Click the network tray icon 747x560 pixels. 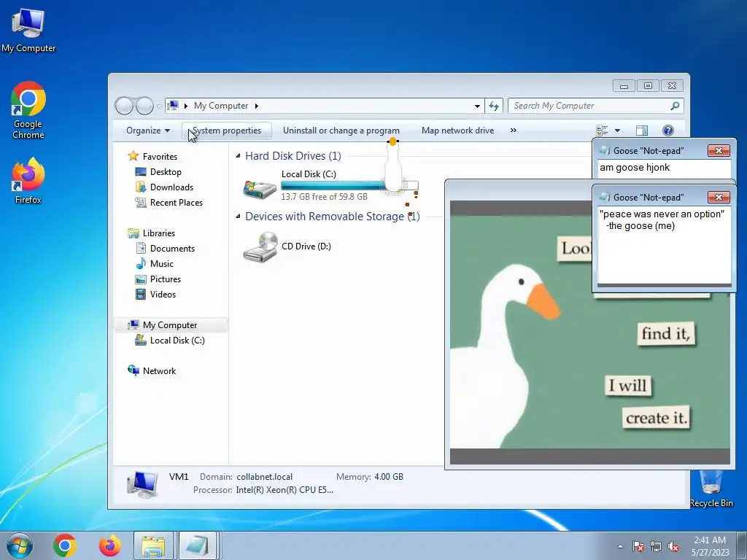(656, 547)
